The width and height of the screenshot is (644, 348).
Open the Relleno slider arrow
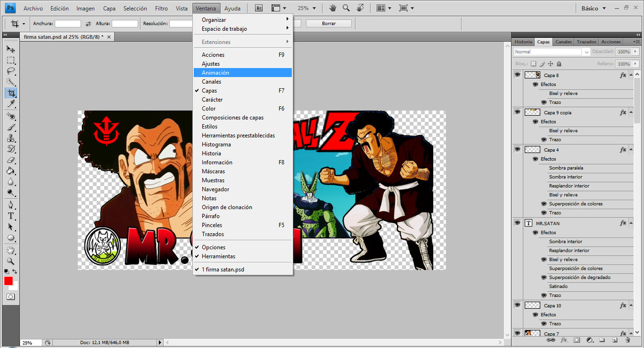(636, 64)
